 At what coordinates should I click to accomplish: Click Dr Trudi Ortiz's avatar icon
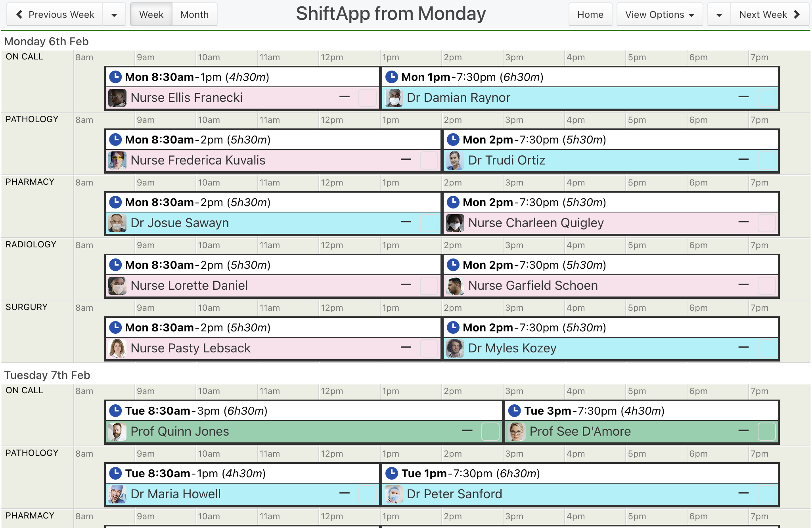pos(455,161)
